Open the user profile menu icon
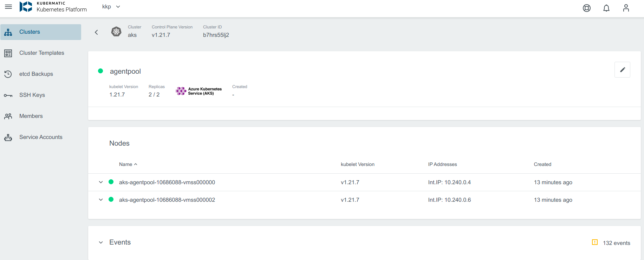644x260 pixels. click(626, 8)
